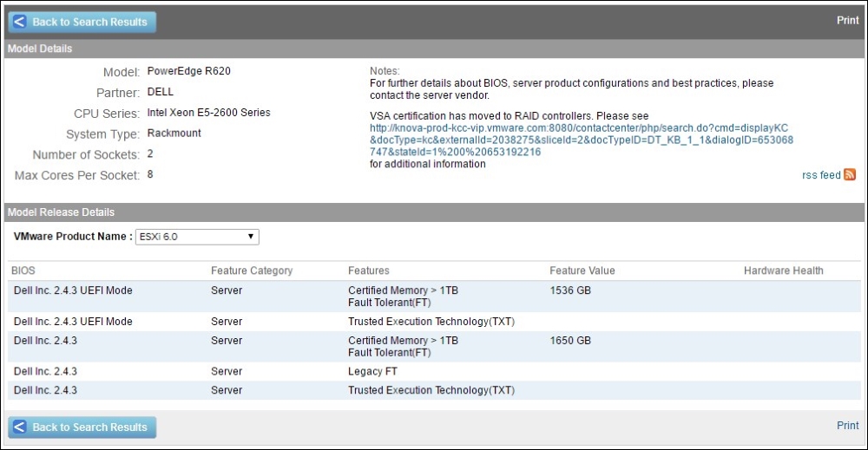Click the Rackmount system type value
The width and height of the screenshot is (868, 450).
tap(174, 134)
